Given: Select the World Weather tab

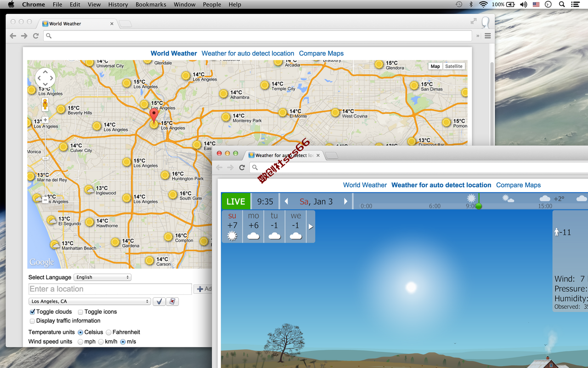Looking at the screenshot, I should coord(77,23).
